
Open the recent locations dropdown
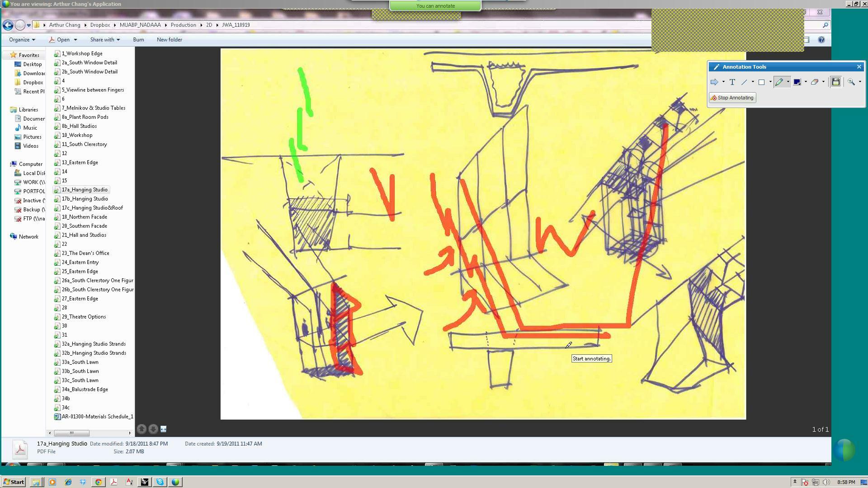point(29,25)
